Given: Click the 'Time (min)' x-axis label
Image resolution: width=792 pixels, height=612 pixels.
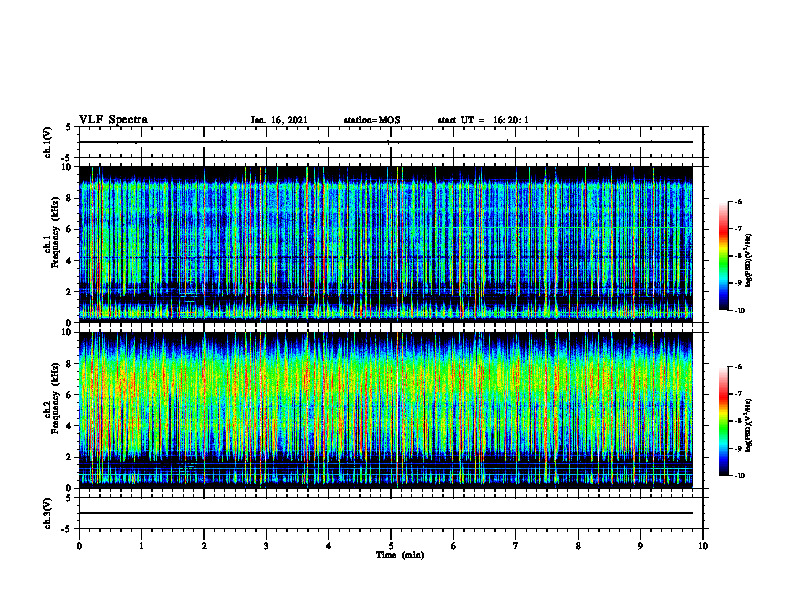Looking at the screenshot, I should coord(400,555).
